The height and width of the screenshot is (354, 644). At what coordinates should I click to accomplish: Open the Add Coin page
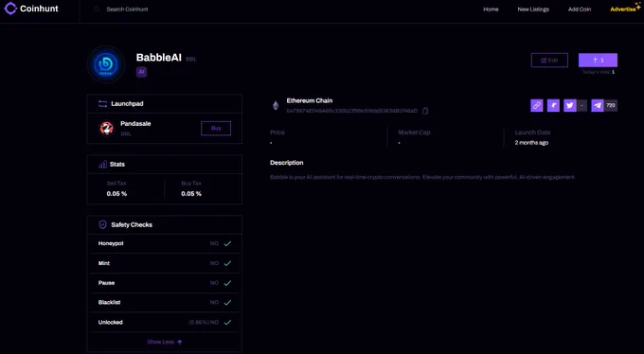pyautogui.click(x=580, y=9)
